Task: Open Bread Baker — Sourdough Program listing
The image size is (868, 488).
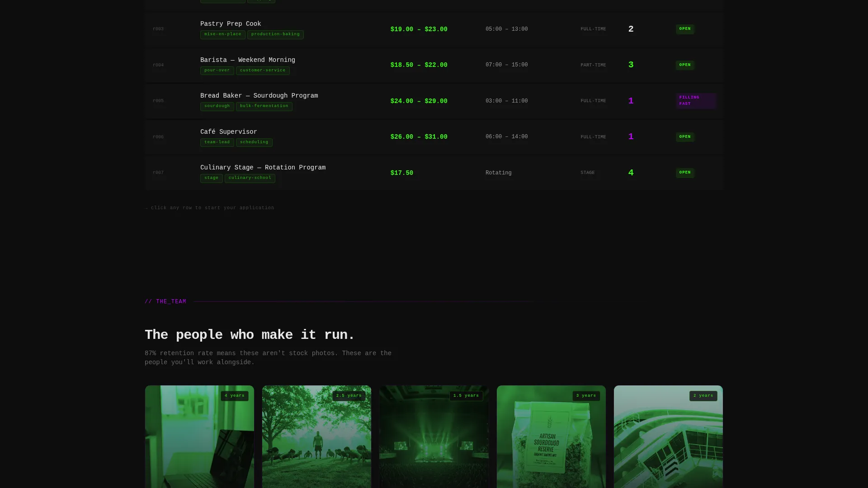Action: pyautogui.click(x=434, y=101)
